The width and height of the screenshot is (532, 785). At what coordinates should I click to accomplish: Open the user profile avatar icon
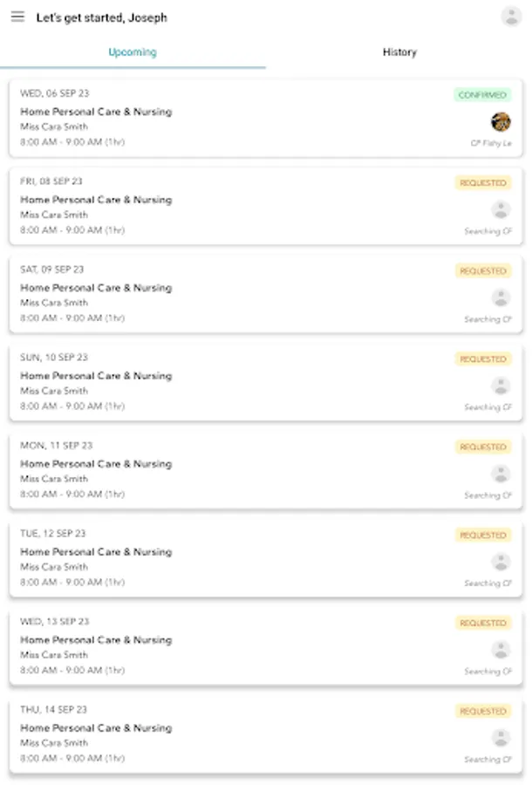(x=510, y=16)
